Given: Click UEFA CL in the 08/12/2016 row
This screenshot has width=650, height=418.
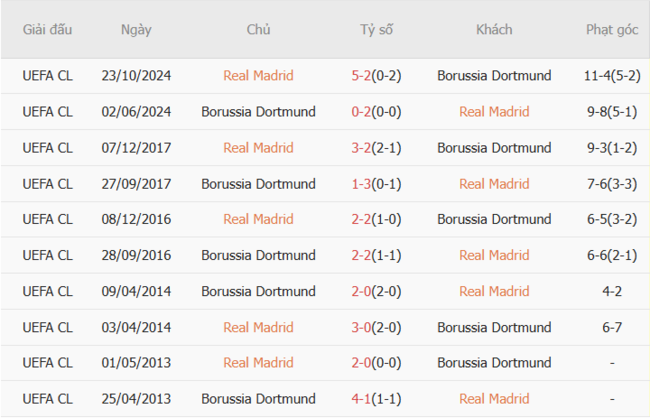Looking at the screenshot, I should [48, 219].
